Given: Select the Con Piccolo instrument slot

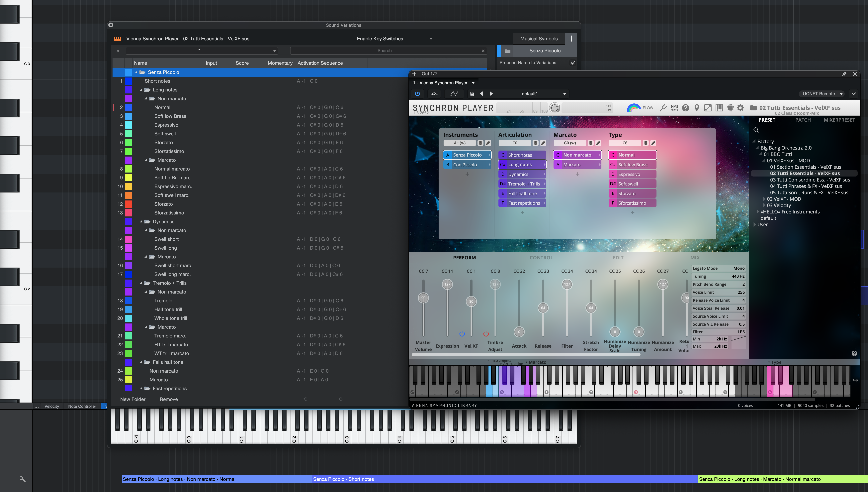Looking at the screenshot, I should (x=467, y=165).
